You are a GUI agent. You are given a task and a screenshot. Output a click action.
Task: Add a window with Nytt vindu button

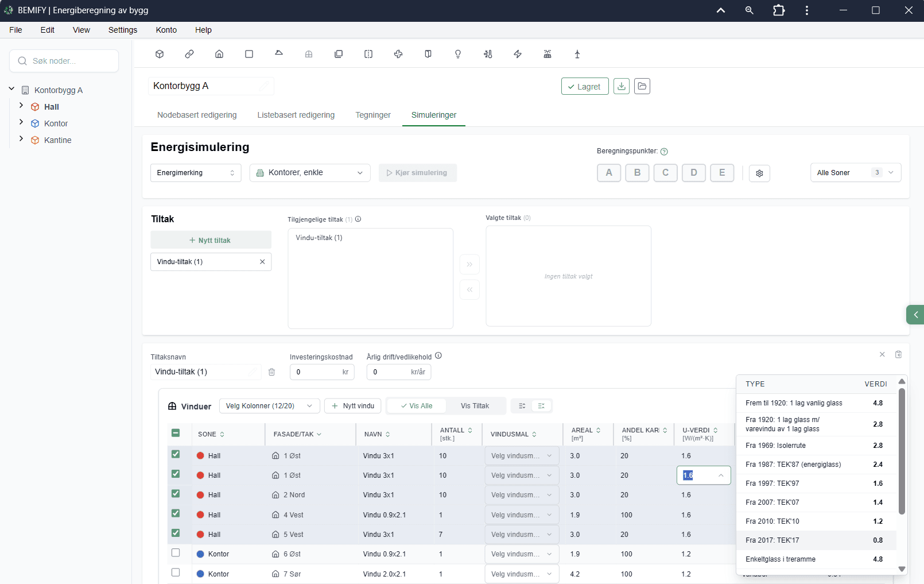[x=352, y=406]
